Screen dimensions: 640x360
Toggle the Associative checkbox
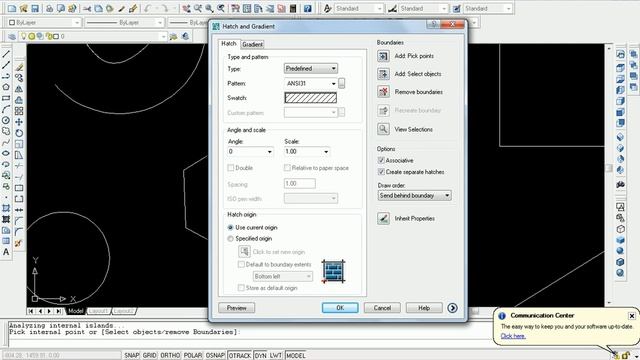tap(381, 160)
